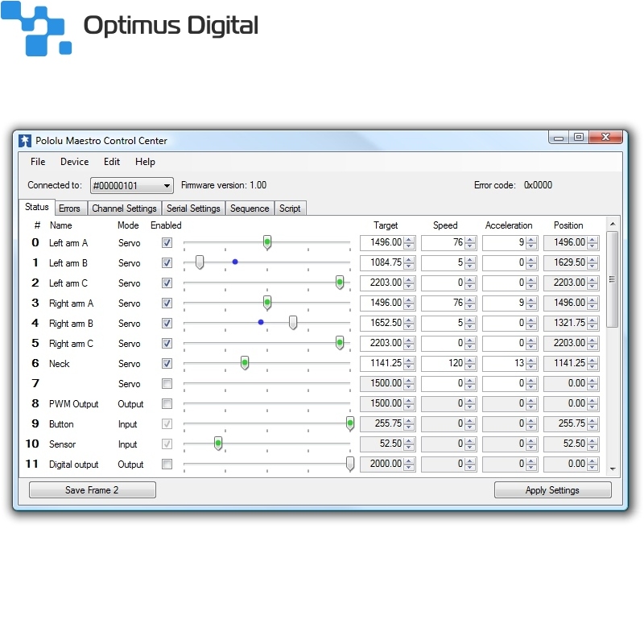
Task: Enable the Digital output channel checkbox
Action: coord(167,464)
